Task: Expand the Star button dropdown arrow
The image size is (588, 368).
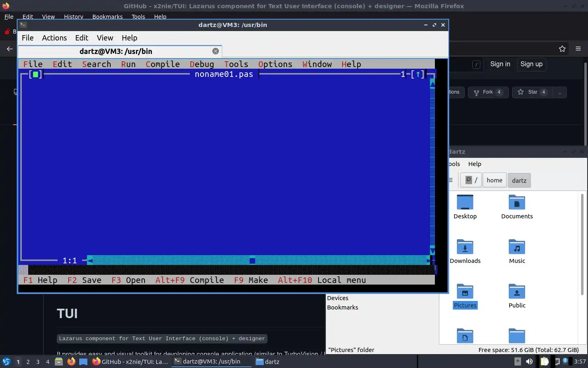Action: pyautogui.click(x=560, y=92)
